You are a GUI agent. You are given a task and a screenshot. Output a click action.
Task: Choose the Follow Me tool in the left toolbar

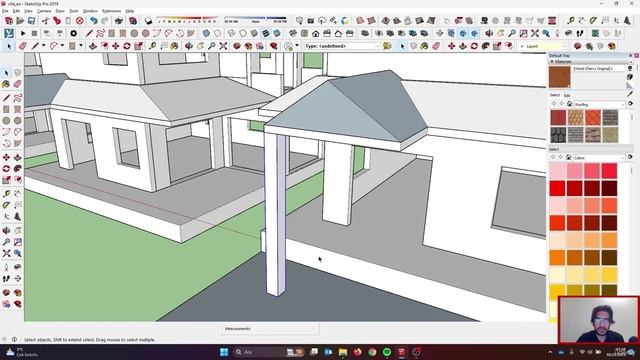(17, 169)
